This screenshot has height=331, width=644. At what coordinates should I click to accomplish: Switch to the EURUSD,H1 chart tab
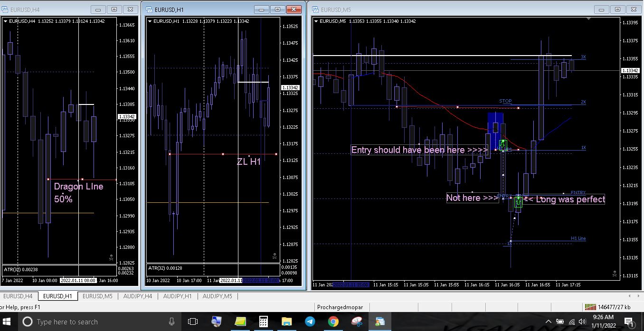pyautogui.click(x=57, y=296)
